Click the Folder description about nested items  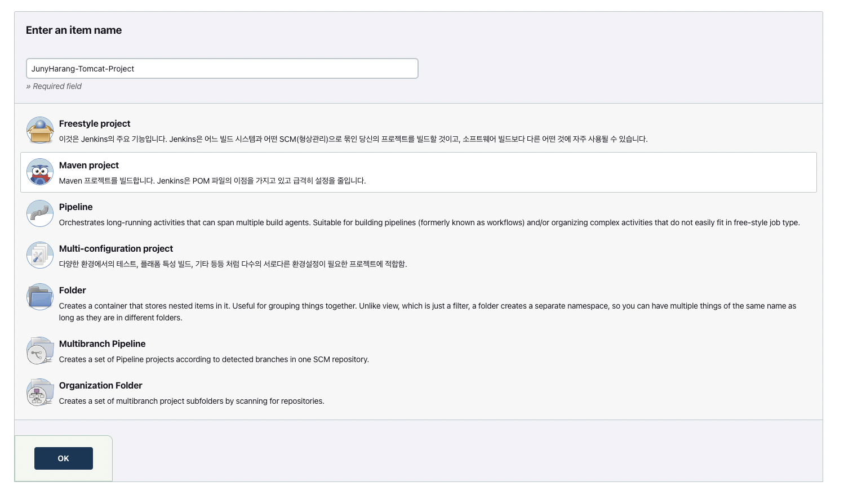428,311
